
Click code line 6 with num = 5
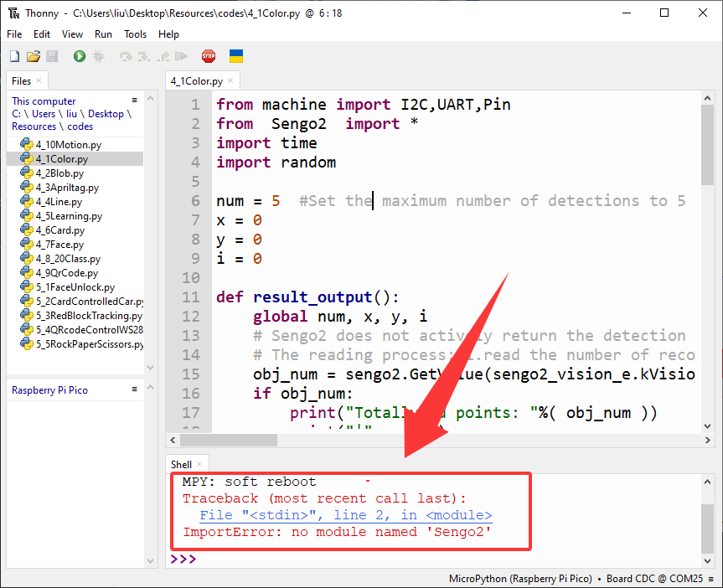pos(451,201)
